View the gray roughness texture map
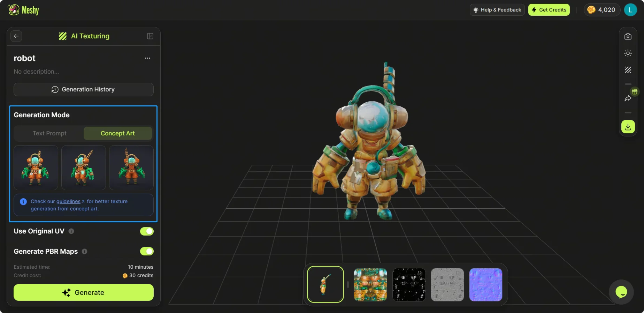The height and width of the screenshot is (313, 644). point(447,285)
